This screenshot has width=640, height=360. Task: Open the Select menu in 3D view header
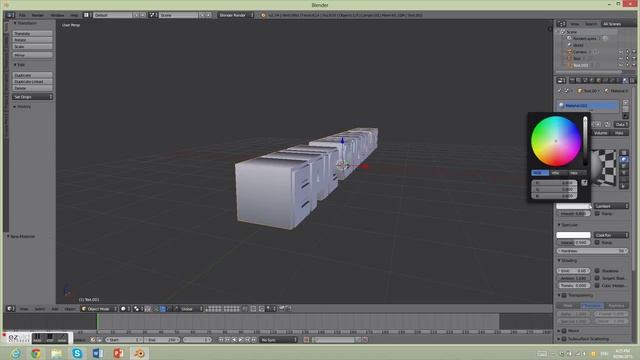[x=40, y=309]
